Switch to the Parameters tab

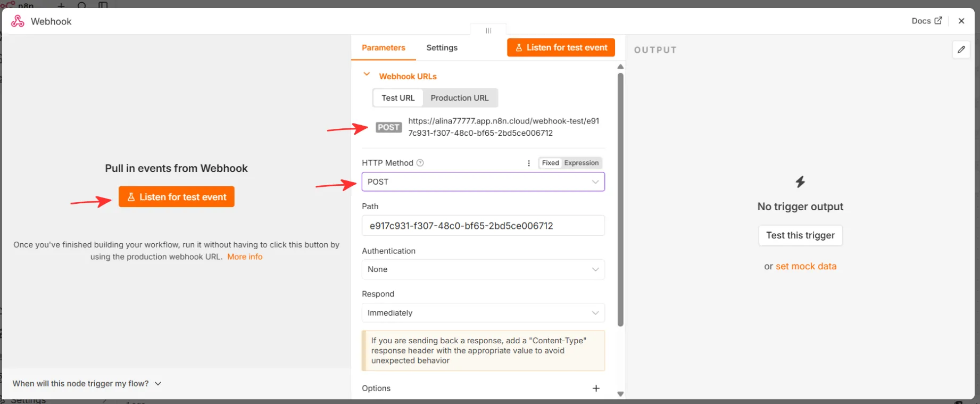pos(384,47)
